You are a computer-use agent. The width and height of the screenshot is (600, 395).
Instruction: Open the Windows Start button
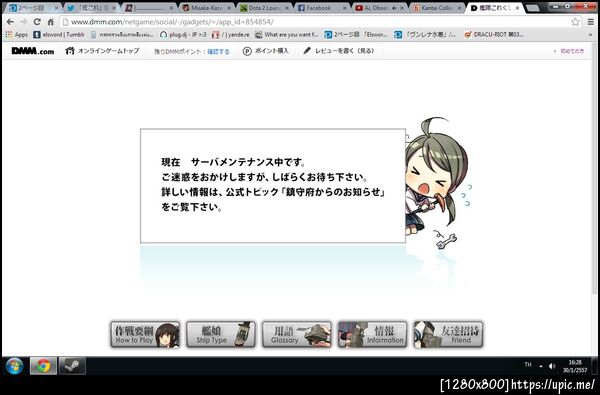point(15,366)
